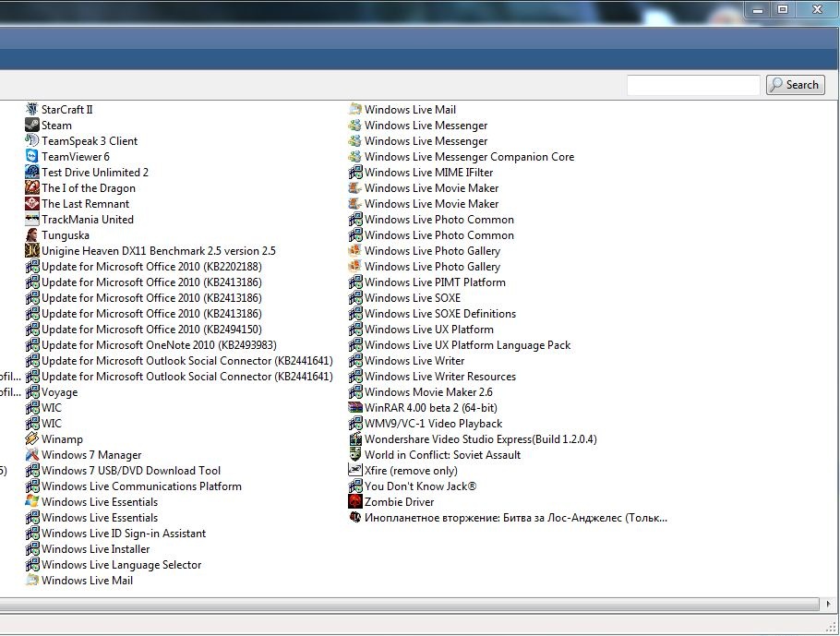This screenshot has height=636, width=840.
Task: Select the Winamp icon
Action: [32, 438]
